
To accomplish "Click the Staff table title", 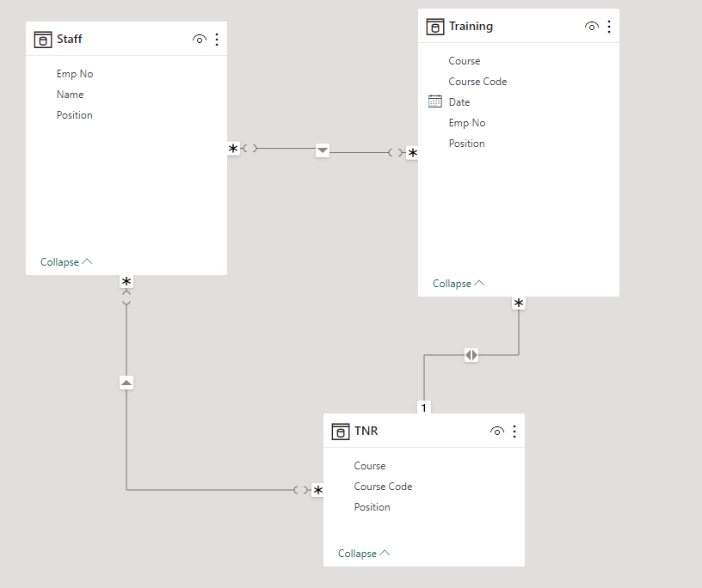I will (70, 39).
